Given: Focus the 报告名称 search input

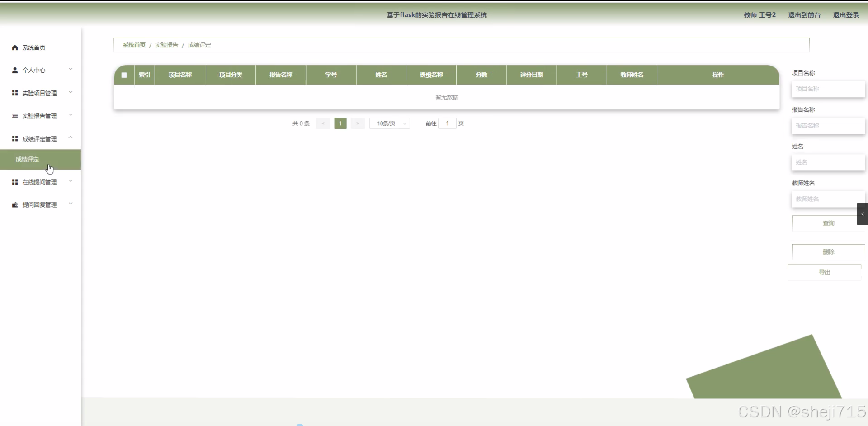Looking at the screenshot, I should (828, 126).
